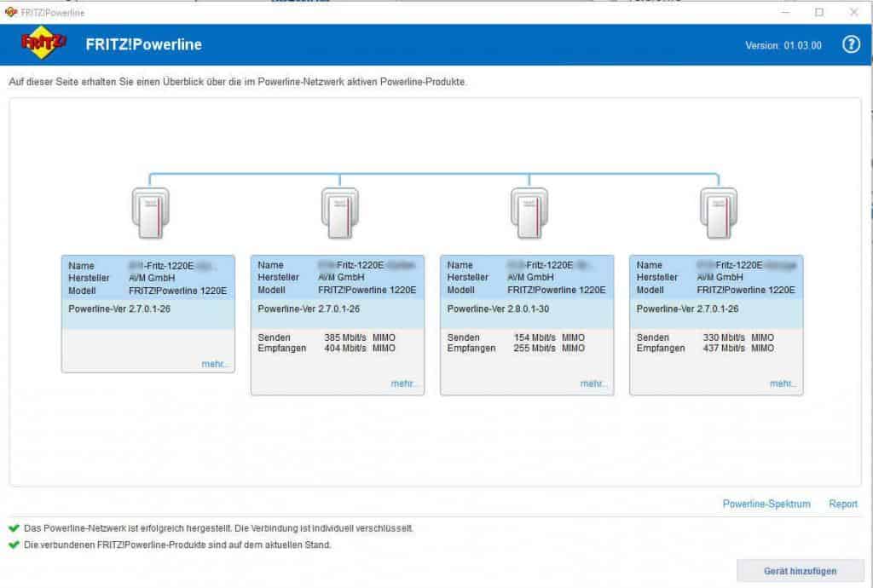
Task: Click the FRITZ! logo in the blue header
Action: (x=43, y=43)
